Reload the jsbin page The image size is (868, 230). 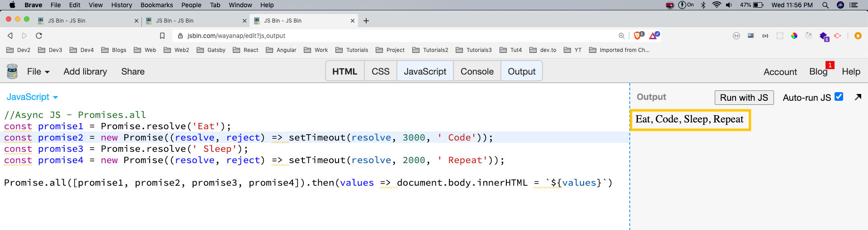[39, 36]
